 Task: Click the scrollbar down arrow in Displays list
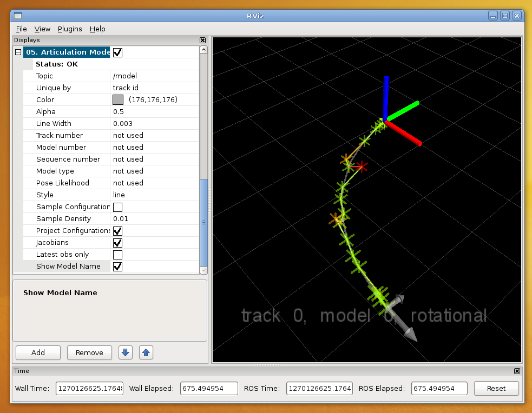point(203,270)
